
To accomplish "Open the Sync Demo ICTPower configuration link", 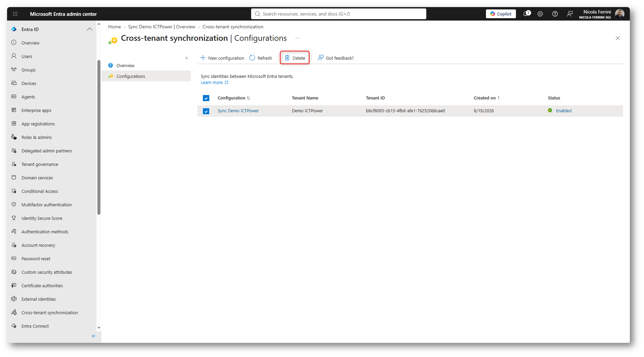I will pyautogui.click(x=238, y=111).
